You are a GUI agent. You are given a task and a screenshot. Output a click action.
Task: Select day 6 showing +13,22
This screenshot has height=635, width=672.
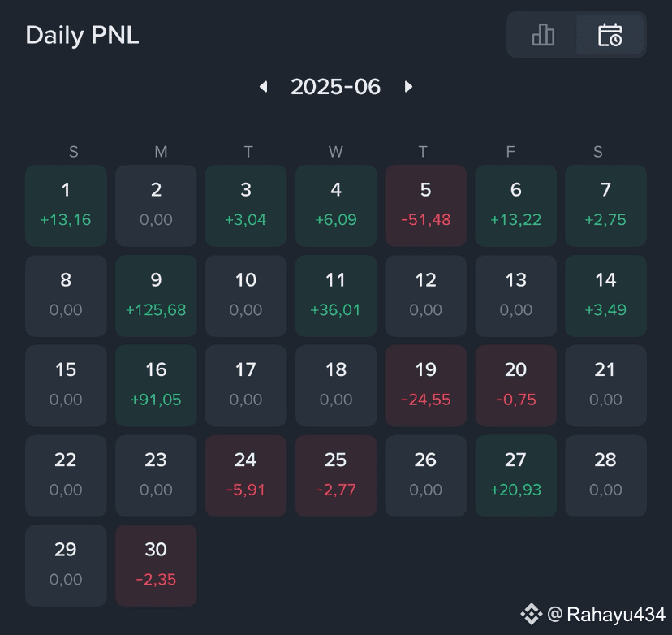[516, 205]
